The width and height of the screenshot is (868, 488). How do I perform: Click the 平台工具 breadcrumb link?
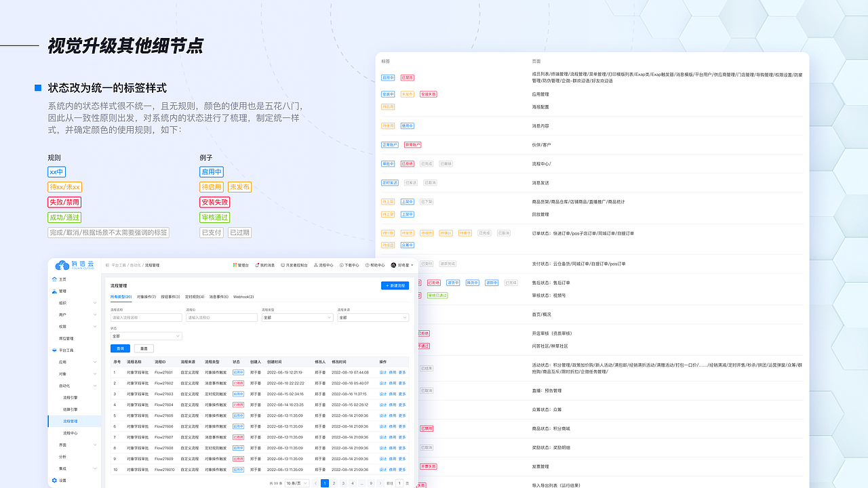119,265
